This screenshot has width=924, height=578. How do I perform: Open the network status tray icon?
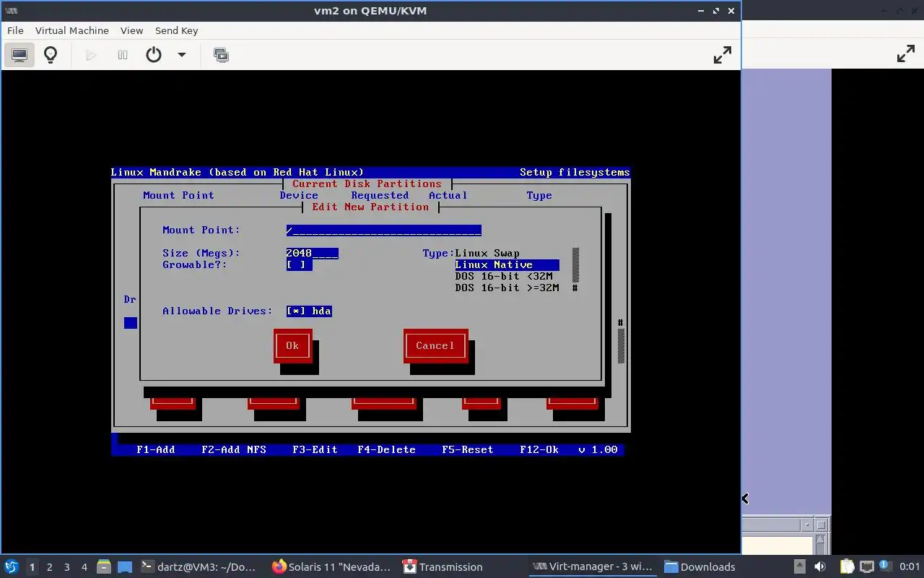866,566
